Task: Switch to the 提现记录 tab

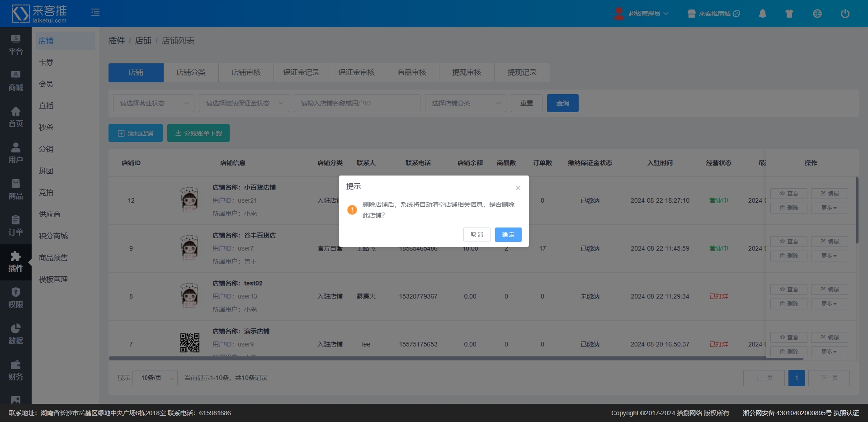Action: click(x=522, y=72)
